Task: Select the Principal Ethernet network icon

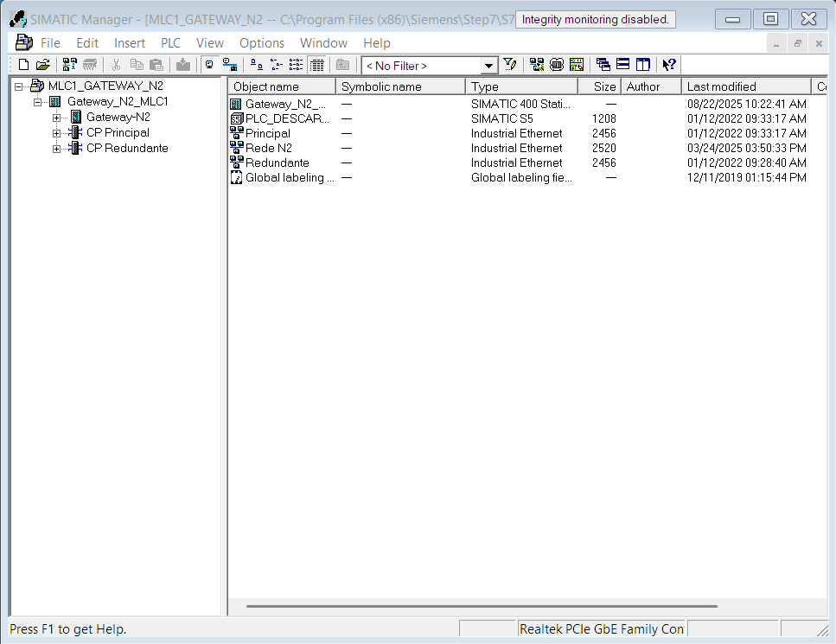Action: click(236, 133)
